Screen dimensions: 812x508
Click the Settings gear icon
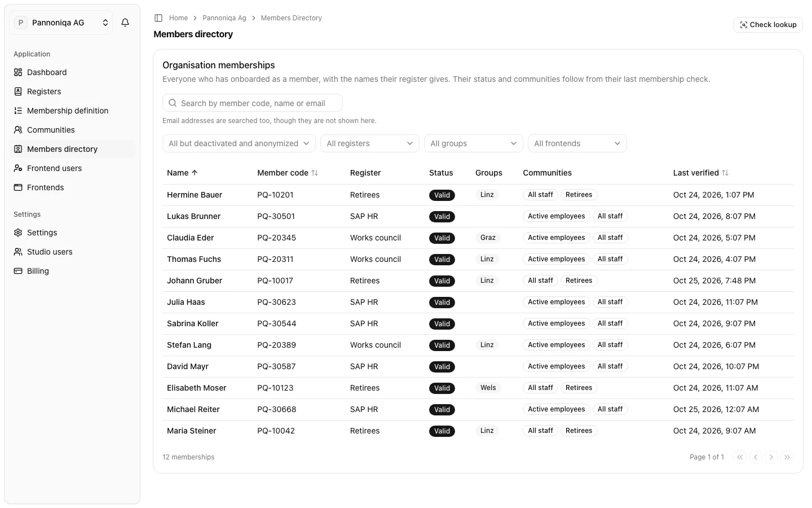pos(18,233)
